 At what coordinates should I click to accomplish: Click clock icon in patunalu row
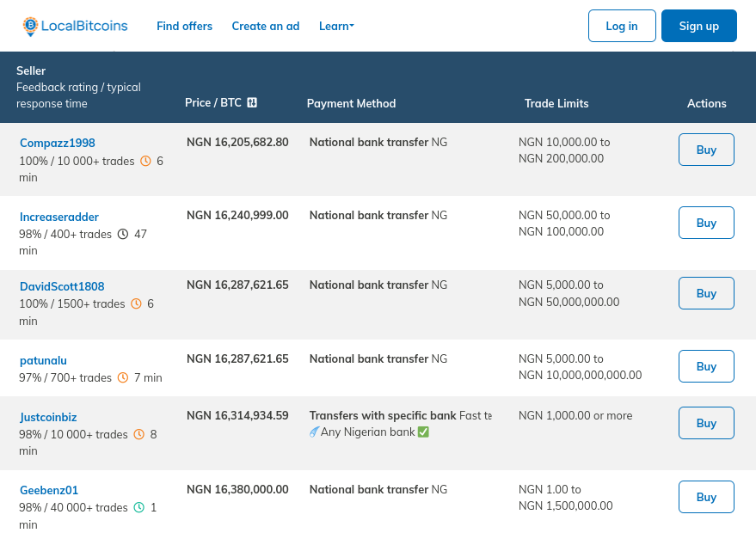[123, 377]
